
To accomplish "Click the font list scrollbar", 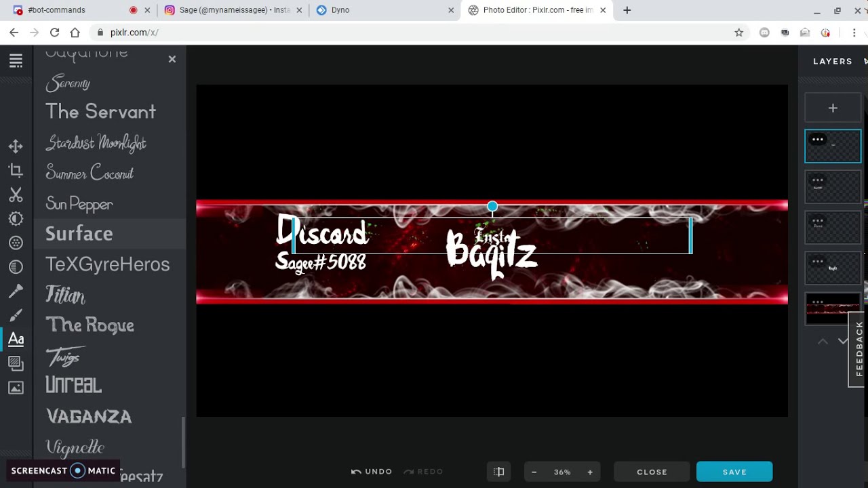I will (x=182, y=442).
